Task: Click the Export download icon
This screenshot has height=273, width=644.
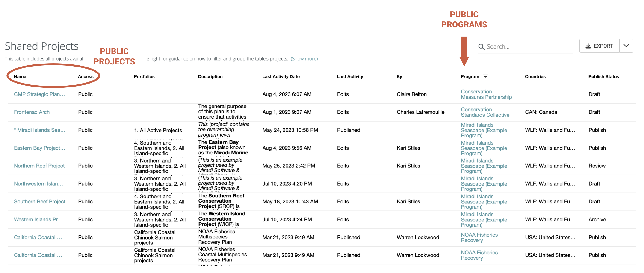Action: [588, 46]
